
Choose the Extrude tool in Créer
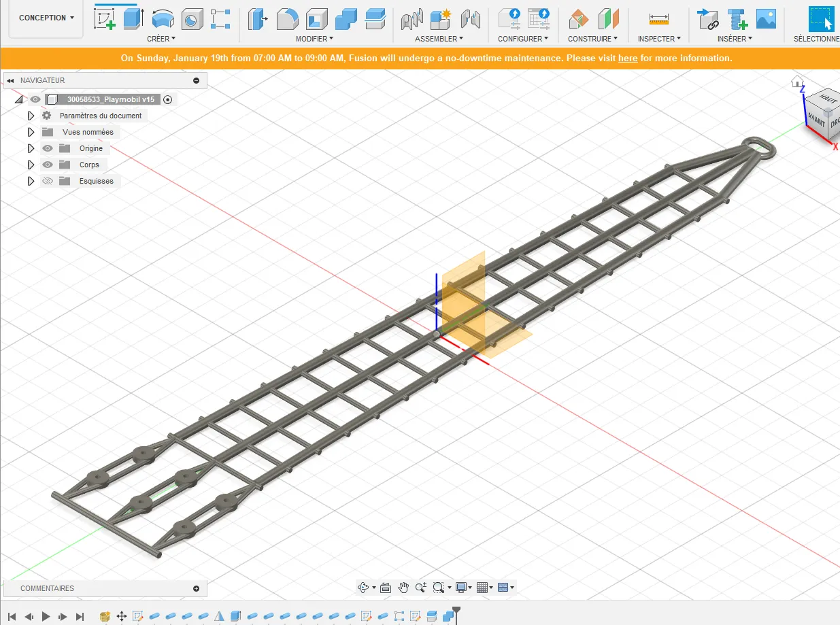point(133,18)
